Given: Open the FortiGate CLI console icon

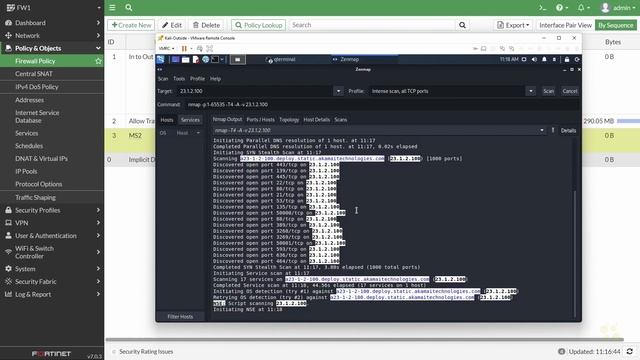Looking at the screenshot, I should coord(542,7).
